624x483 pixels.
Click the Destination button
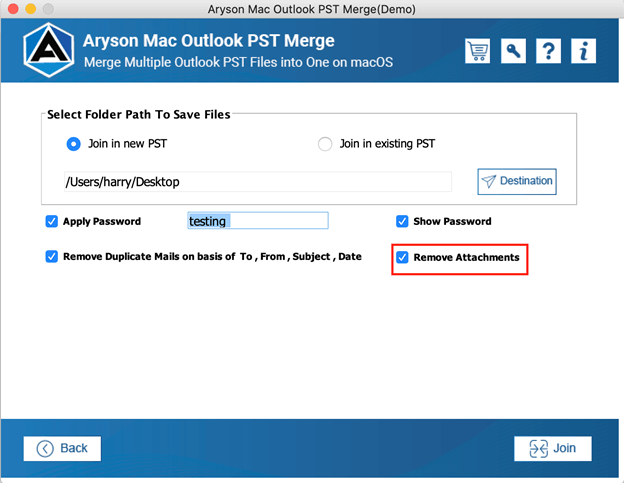[517, 181]
